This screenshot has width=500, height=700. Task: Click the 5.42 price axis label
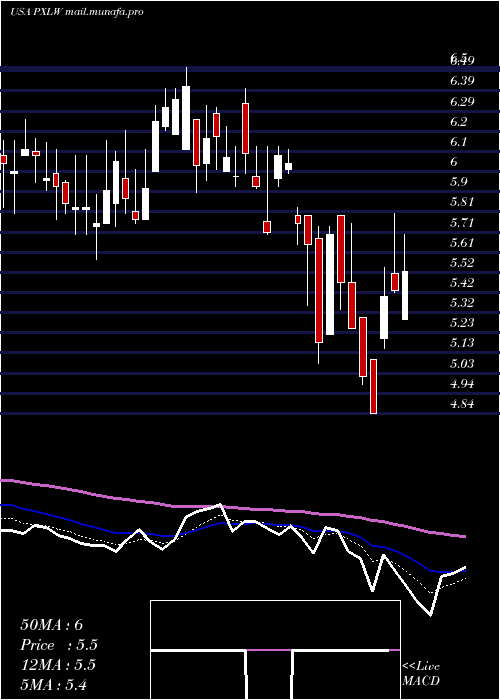[462, 283]
